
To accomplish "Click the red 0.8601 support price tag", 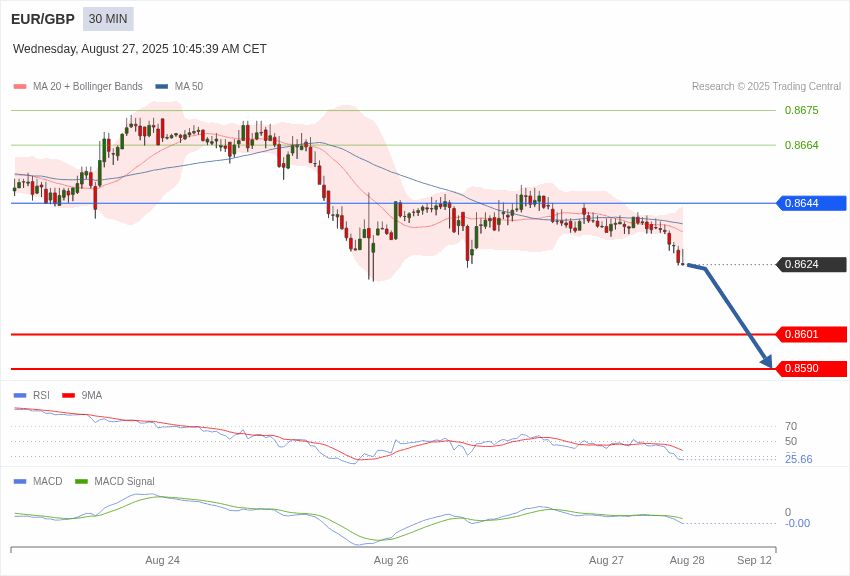I will (x=812, y=334).
